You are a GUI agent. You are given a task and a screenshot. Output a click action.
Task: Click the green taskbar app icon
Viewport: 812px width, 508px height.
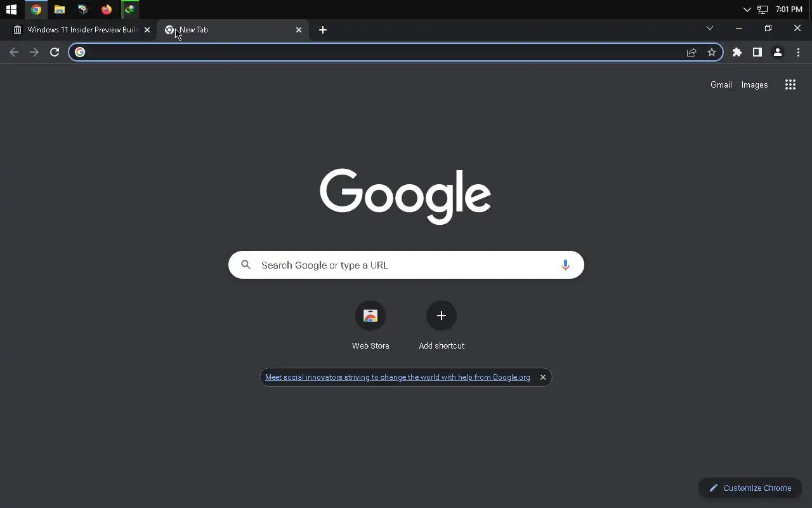pos(130,10)
